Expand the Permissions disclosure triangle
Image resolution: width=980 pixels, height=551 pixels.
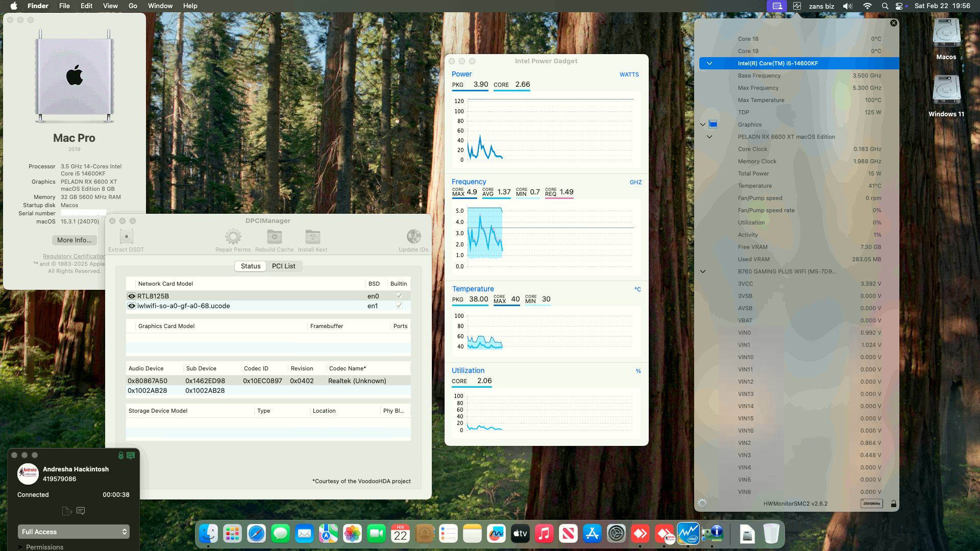pyautogui.click(x=20, y=547)
